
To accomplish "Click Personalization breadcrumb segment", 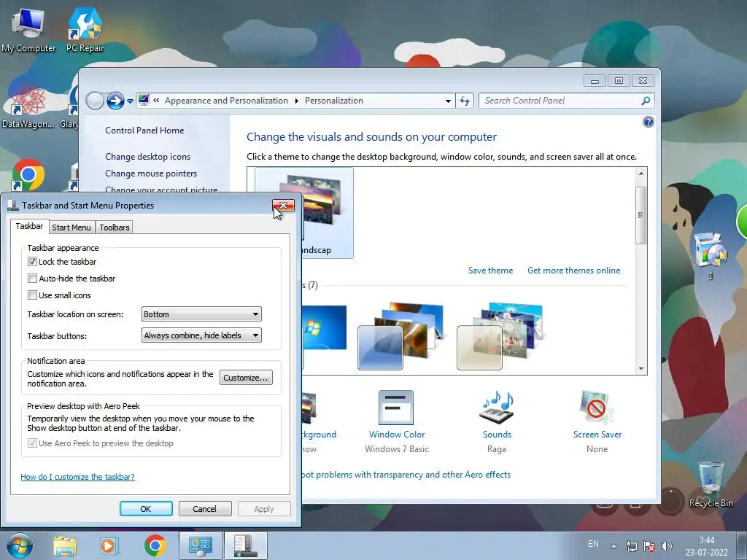I will pyautogui.click(x=334, y=101).
